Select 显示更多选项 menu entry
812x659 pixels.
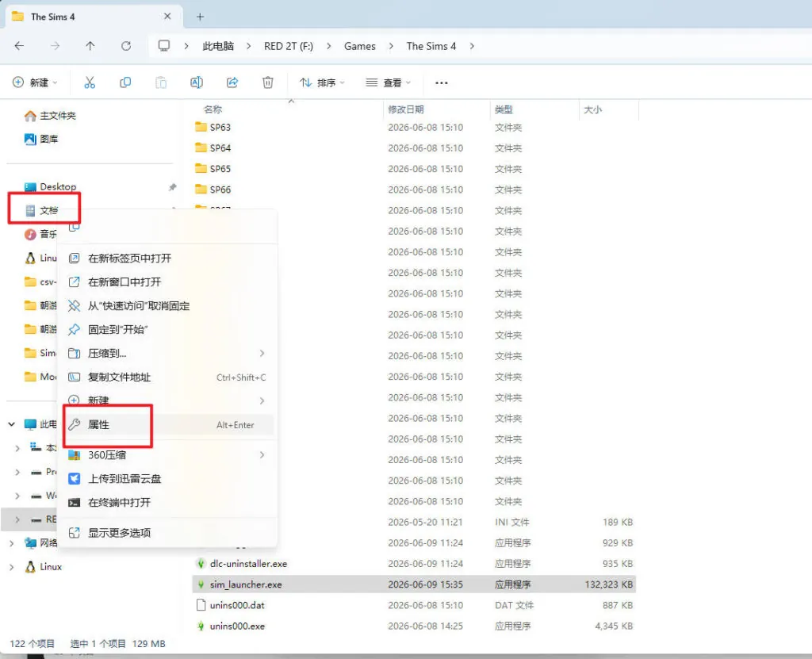167,533
